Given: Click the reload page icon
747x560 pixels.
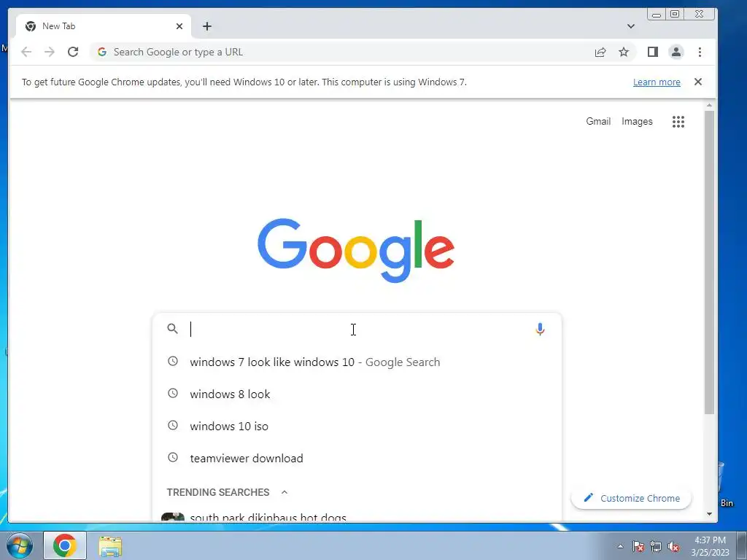Looking at the screenshot, I should pyautogui.click(x=73, y=52).
